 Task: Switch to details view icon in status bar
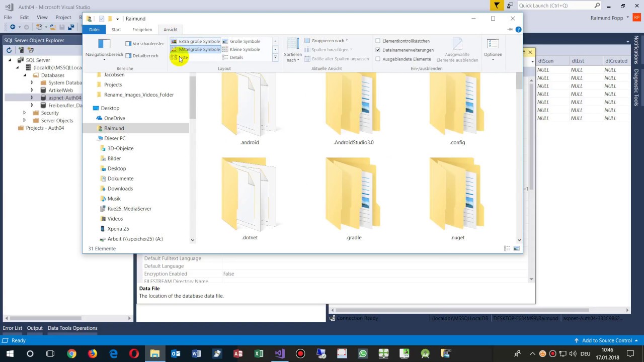[507, 248]
